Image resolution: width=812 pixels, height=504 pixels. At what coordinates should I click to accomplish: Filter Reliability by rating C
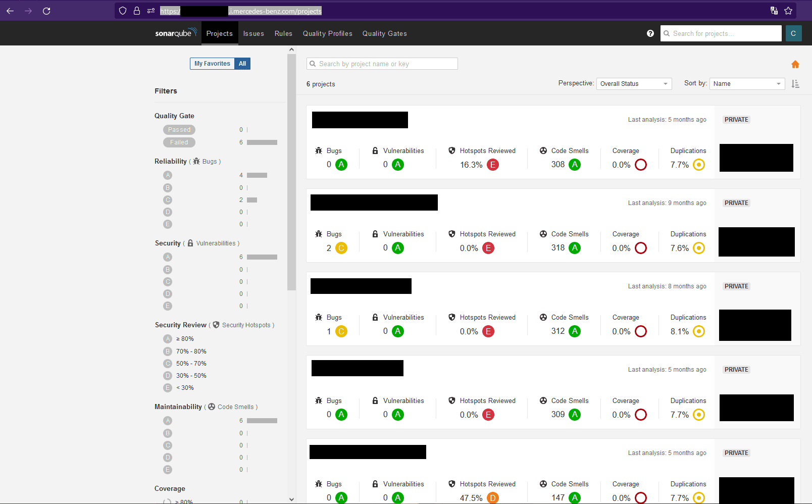(x=168, y=200)
